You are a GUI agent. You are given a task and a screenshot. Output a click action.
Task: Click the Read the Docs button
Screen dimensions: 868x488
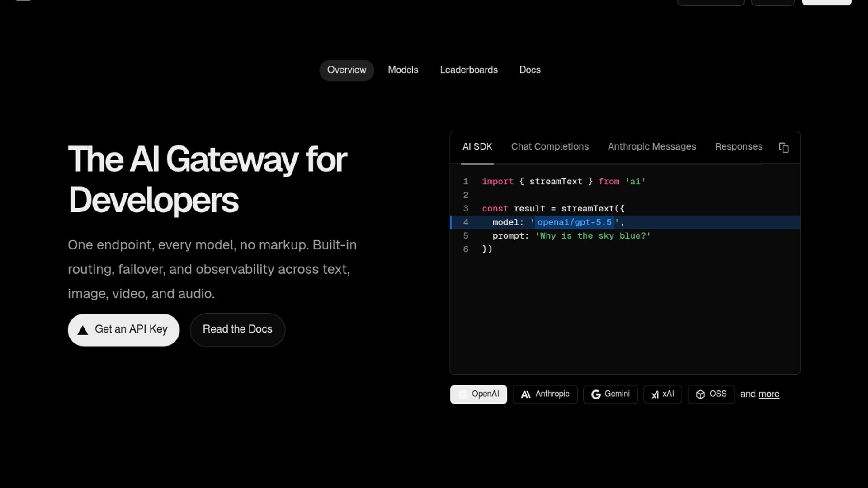tap(237, 330)
